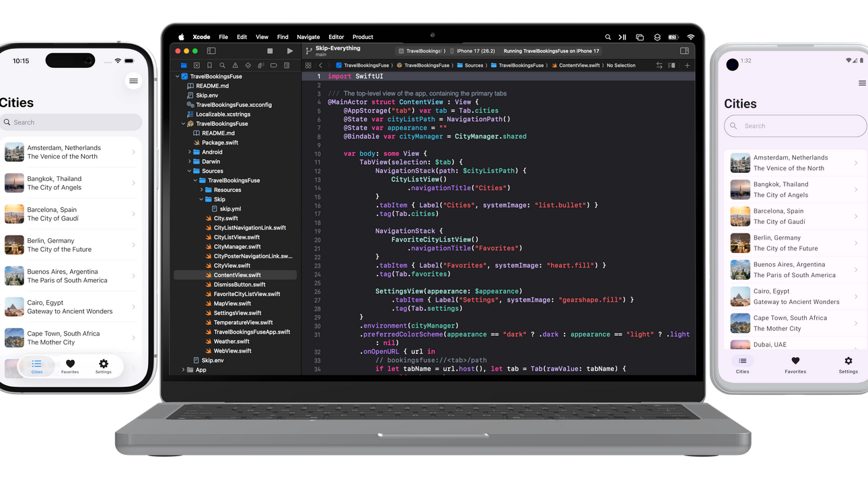This screenshot has width=868, height=481.
Task: Open Settings tab on Android
Action: pos(848,365)
